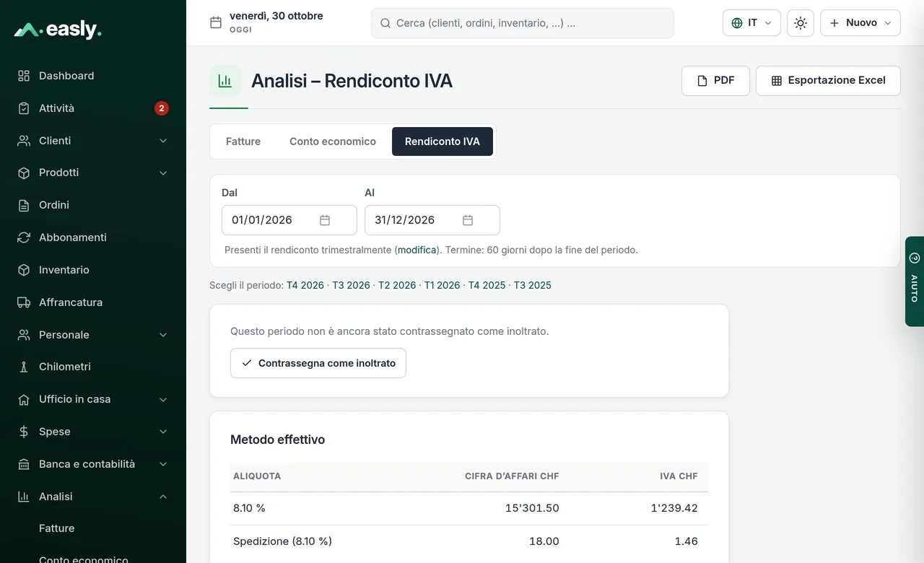Expand the Clienti sidebar menu
The height and width of the screenshot is (563, 924).
163,141
